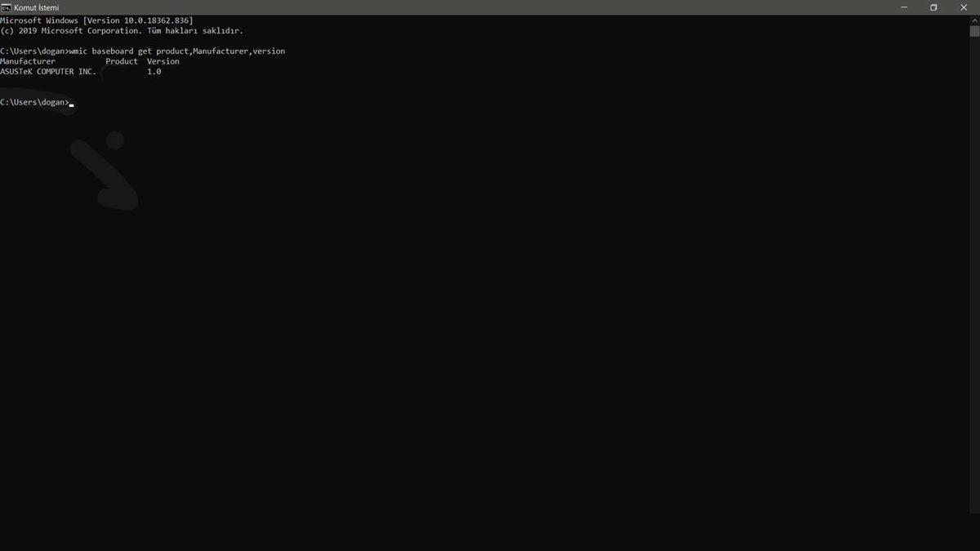
Task: Click the Command Prompt icon in the title bar
Action: 8,7
